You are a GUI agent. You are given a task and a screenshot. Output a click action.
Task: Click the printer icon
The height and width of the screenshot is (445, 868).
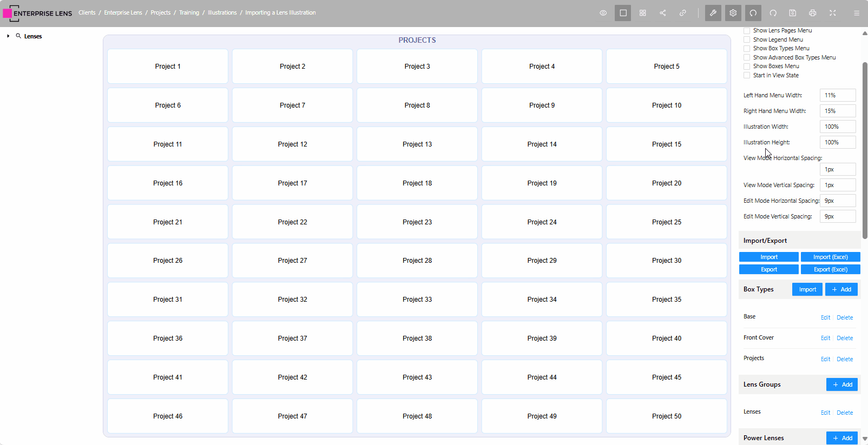813,13
